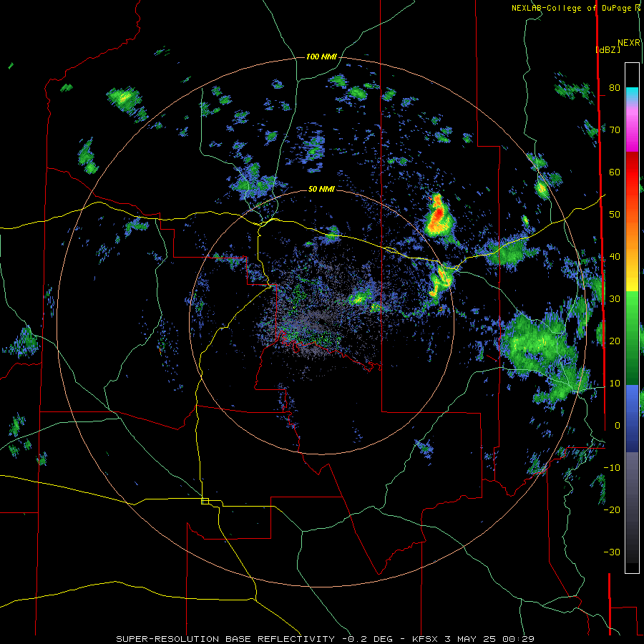Screen dimensions: 644x644
Task: Click the small square marker on yellow highway
Action: 205,501
